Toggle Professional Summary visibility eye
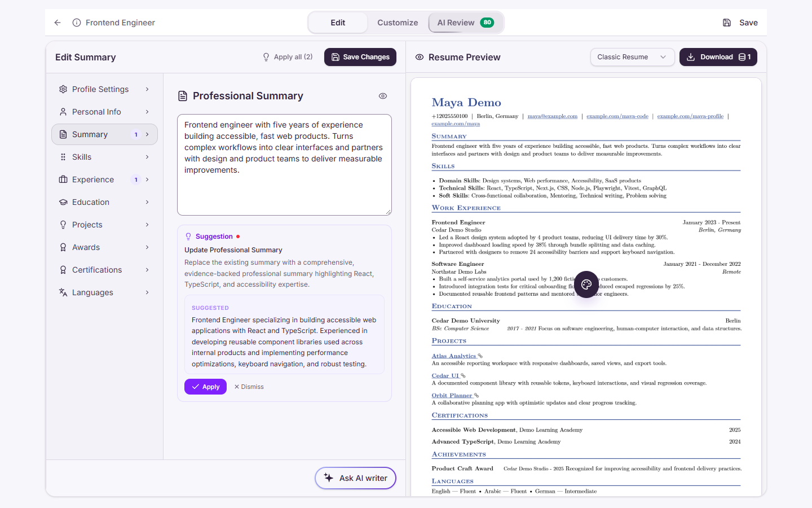This screenshot has height=508, width=812. tap(383, 96)
